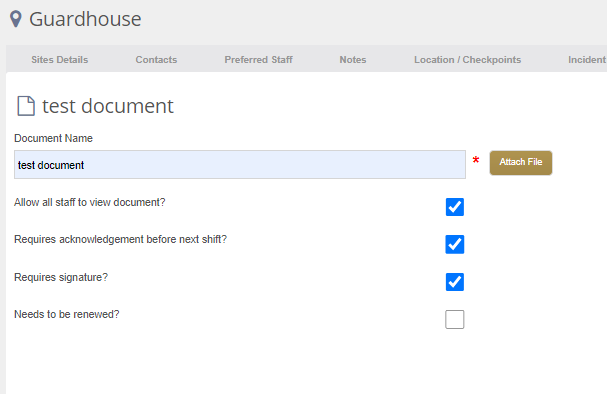607x394 pixels.
Task: Click the 'Allow all staff to view document?' label
Action: coord(89,202)
